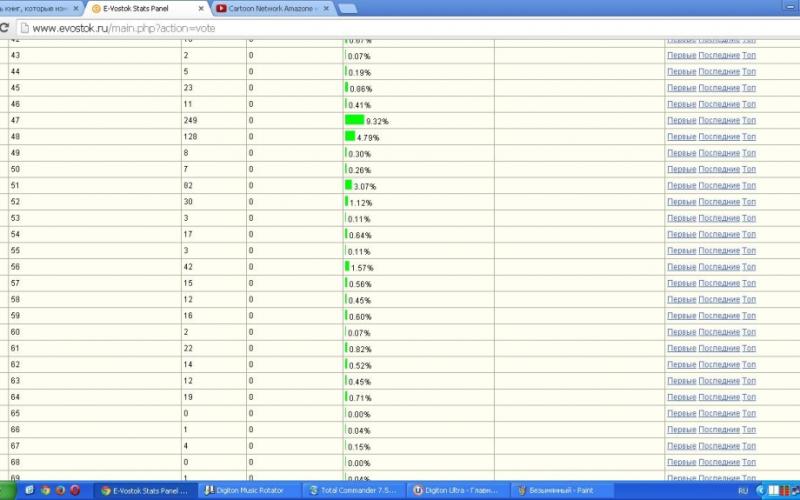This screenshot has height=500, width=800.
Task: Click the Show Desktop quick launch icon
Action: point(32,491)
